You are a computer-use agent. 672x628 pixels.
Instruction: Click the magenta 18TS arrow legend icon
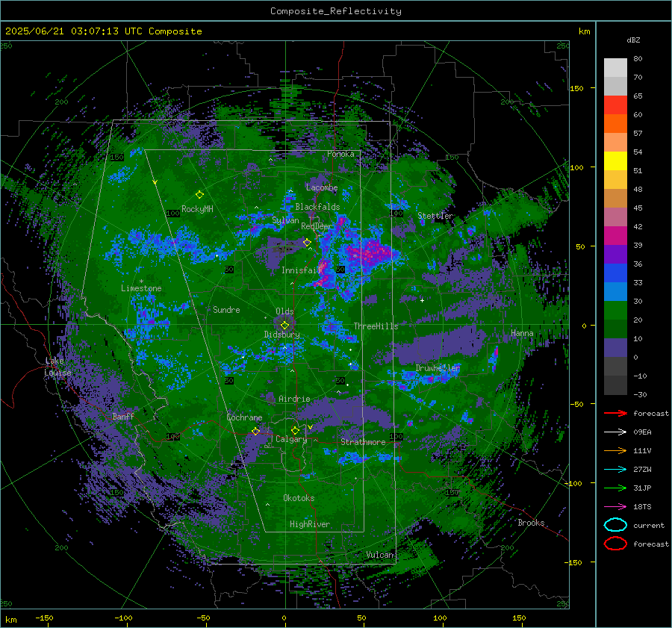tap(615, 507)
